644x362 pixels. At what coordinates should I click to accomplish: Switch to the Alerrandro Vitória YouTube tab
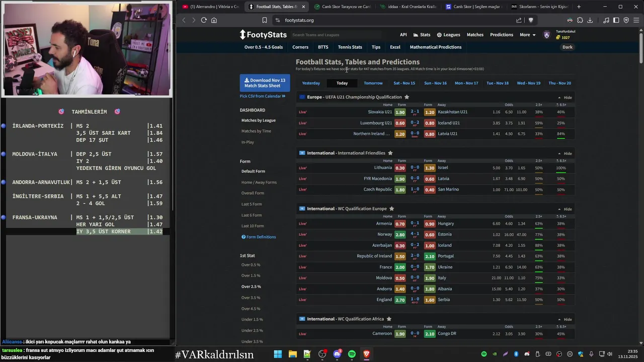click(210, 7)
